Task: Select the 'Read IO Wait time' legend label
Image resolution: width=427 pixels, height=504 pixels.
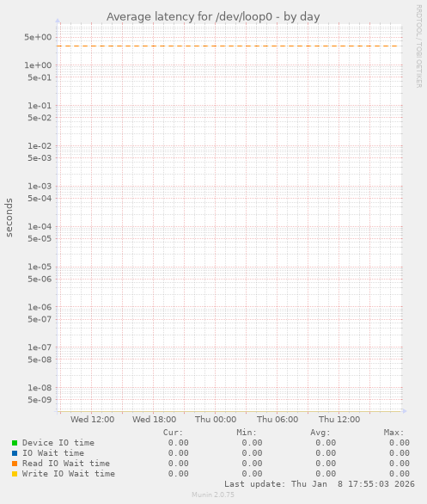Action: 66,464
